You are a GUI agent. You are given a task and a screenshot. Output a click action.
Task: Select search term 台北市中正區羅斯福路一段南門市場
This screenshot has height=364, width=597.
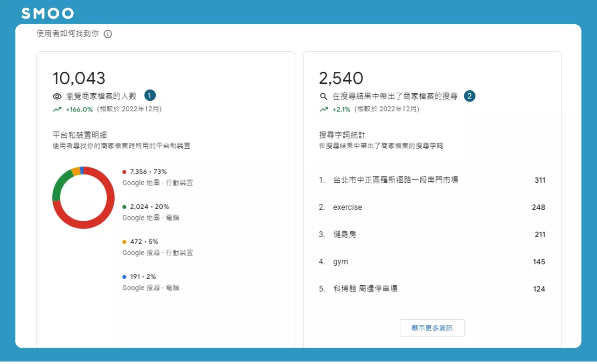pyautogui.click(x=396, y=180)
